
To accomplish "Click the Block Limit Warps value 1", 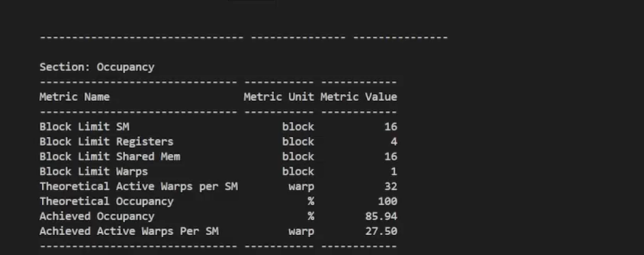I will point(394,171).
